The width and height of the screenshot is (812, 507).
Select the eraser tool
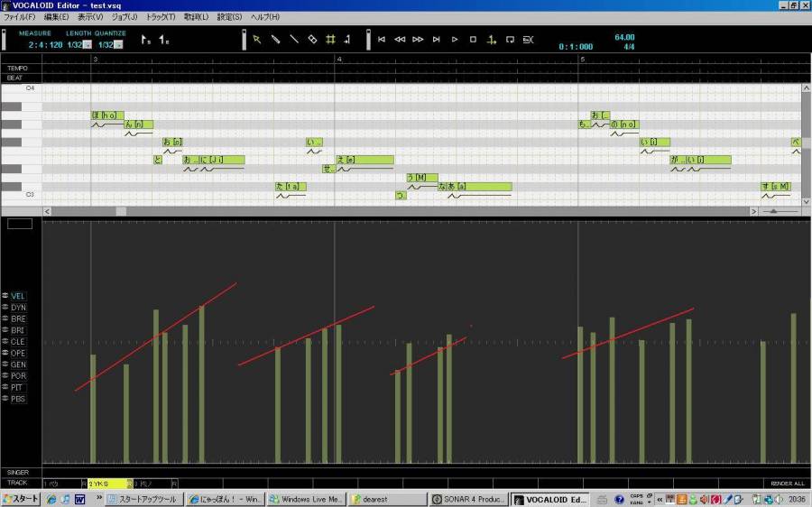tap(312, 40)
